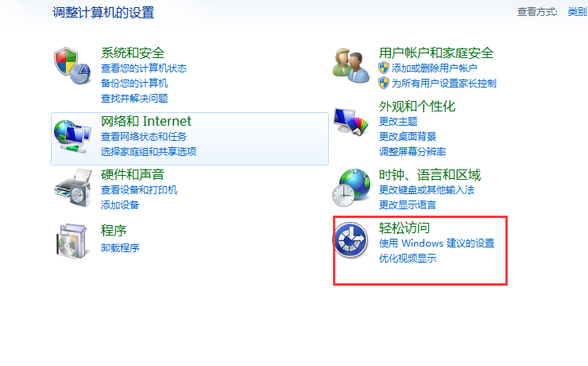Open the 轻松访问 category heading
The image size is (588, 366).
pos(404,228)
